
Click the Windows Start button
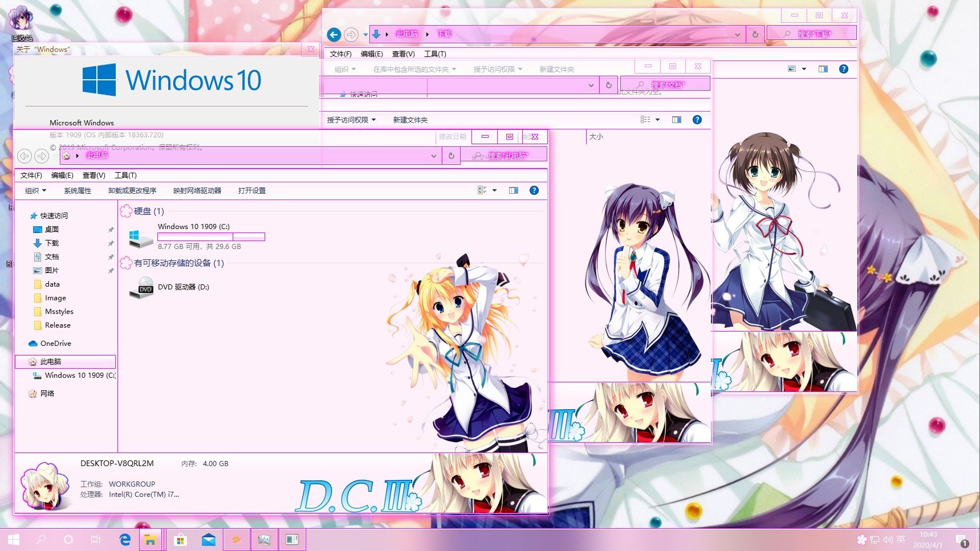[14, 539]
